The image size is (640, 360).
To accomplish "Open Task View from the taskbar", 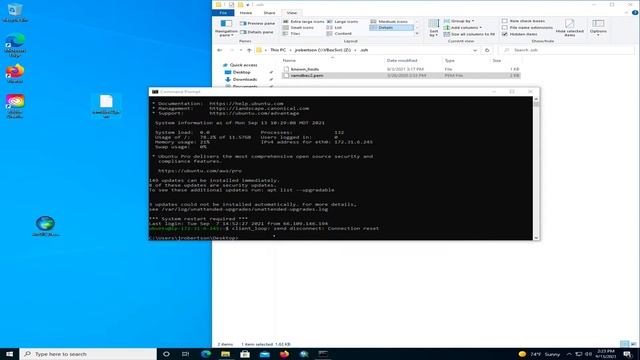I will click(186, 354).
